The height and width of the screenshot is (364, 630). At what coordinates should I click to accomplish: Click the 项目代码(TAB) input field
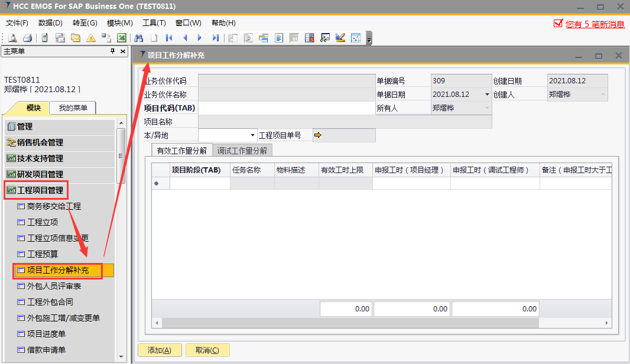pyautogui.click(x=286, y=108)
